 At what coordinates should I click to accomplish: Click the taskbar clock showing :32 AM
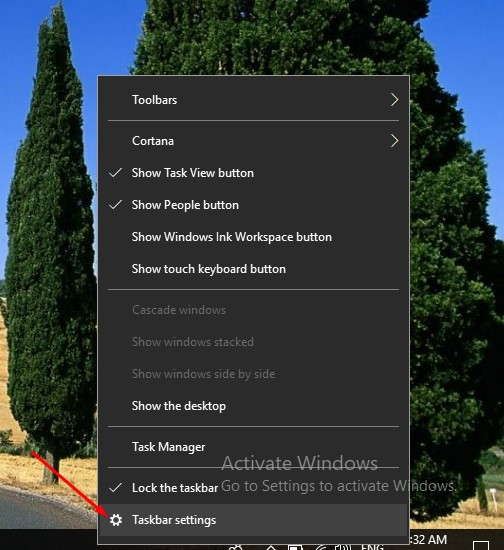pyautogui.click(x=429, y=539)
